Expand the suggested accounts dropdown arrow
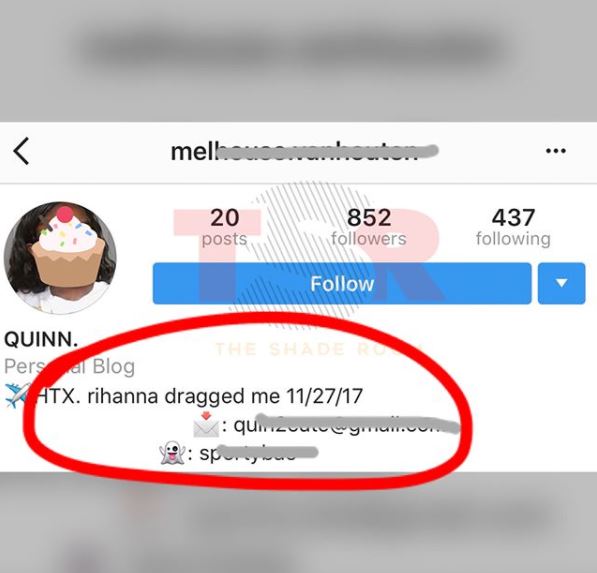Screen dimensions: 597x573 tap(562, 283)
